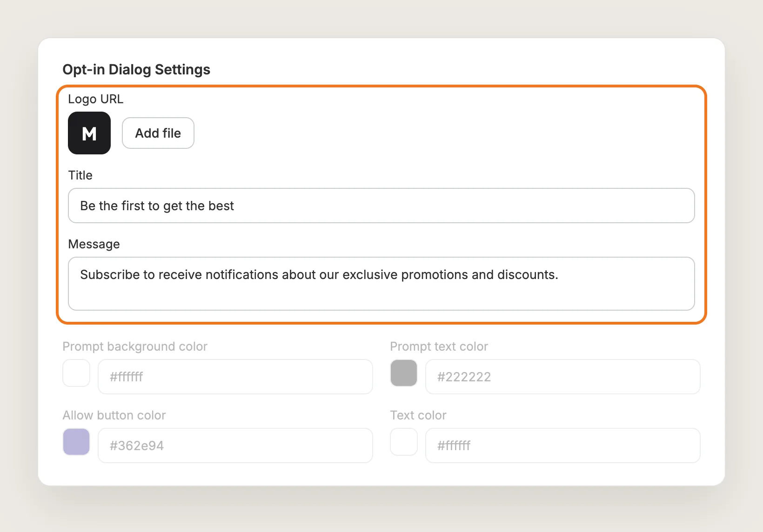763x532 pixels.
Task: Click into the Message text area
Action: 381,284
